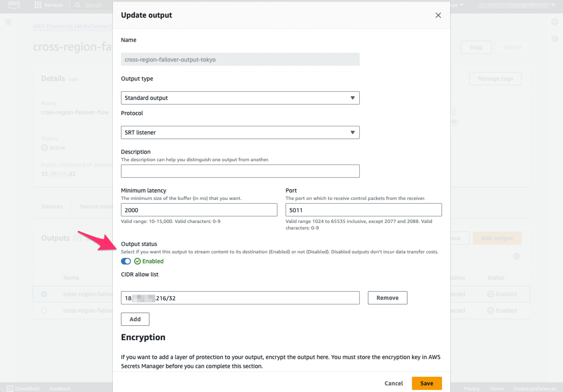The height and width of the screenshot is (392, 563).
Task: Click the Add CIDR allowlist button
Action: click(135, 319)
